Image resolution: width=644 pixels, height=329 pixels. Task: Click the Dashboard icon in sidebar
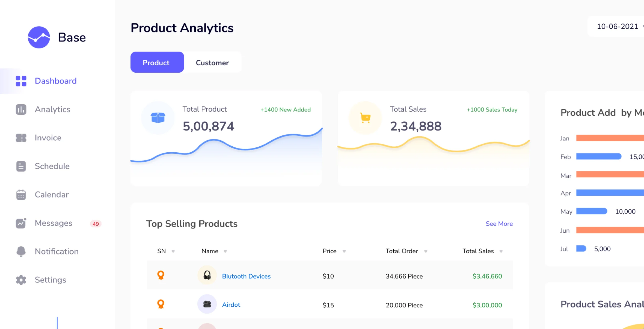coord(20,81)
